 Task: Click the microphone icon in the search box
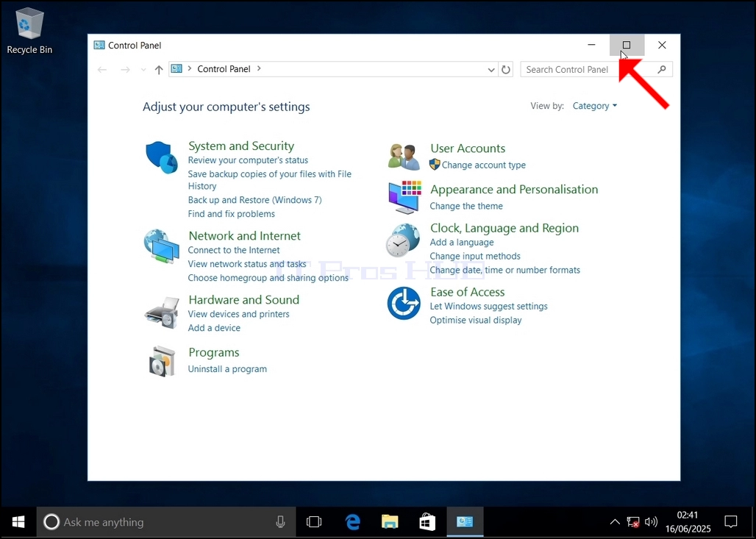[x=280, y=521]
